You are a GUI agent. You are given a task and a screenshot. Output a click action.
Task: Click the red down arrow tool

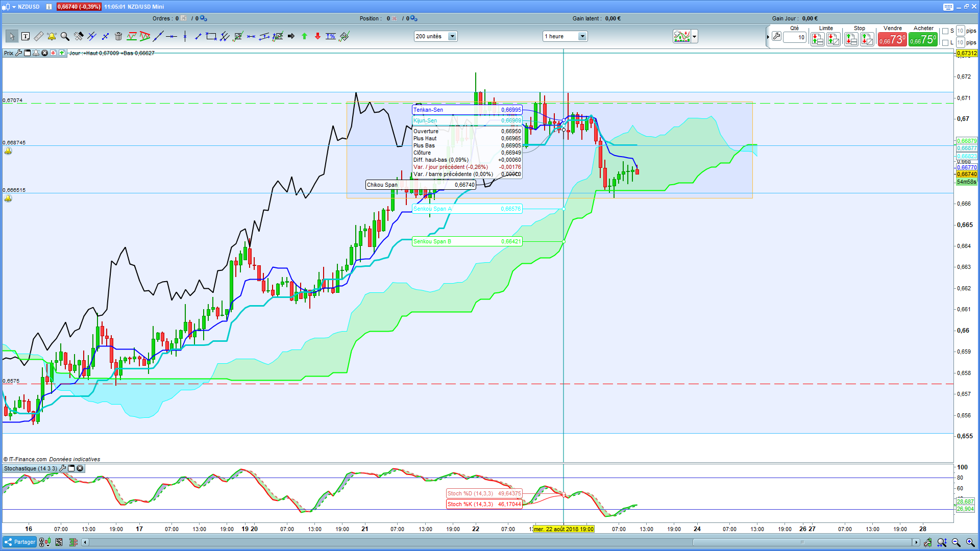[317, 36]
